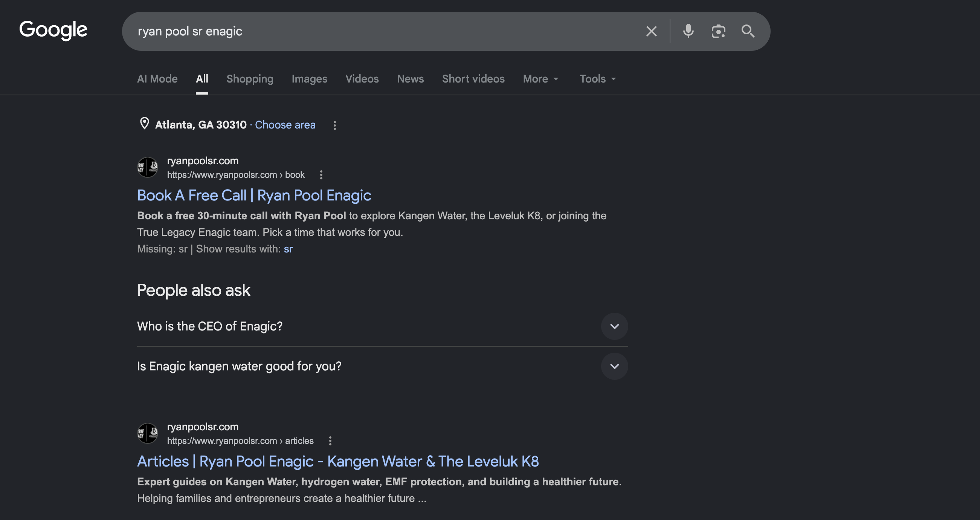This screenshot has width=980, height=520.
Task: Click the 'Choose area' link
Action: [285, 125]
